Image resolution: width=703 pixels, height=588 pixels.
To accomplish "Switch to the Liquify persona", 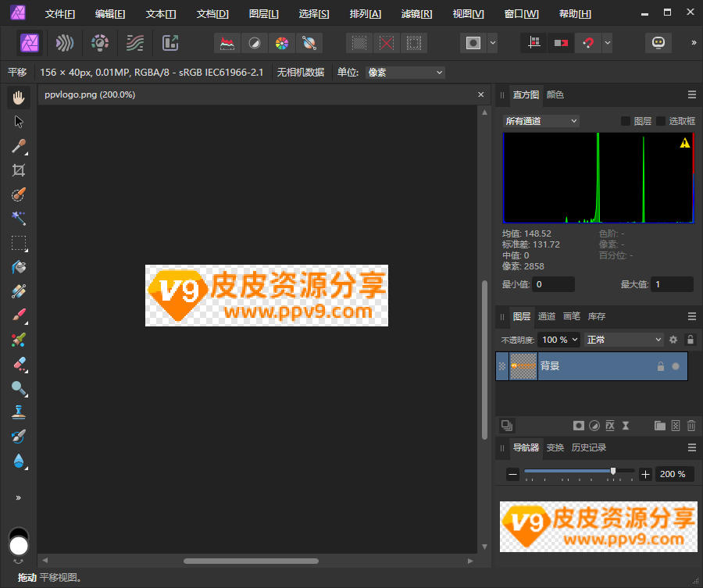I will (x=65, y=43).
